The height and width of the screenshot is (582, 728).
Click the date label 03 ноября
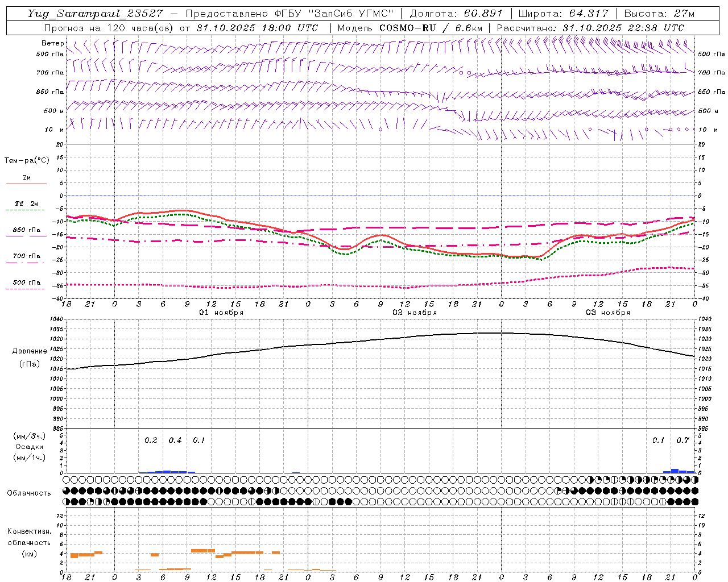click(x=608, y=313)
